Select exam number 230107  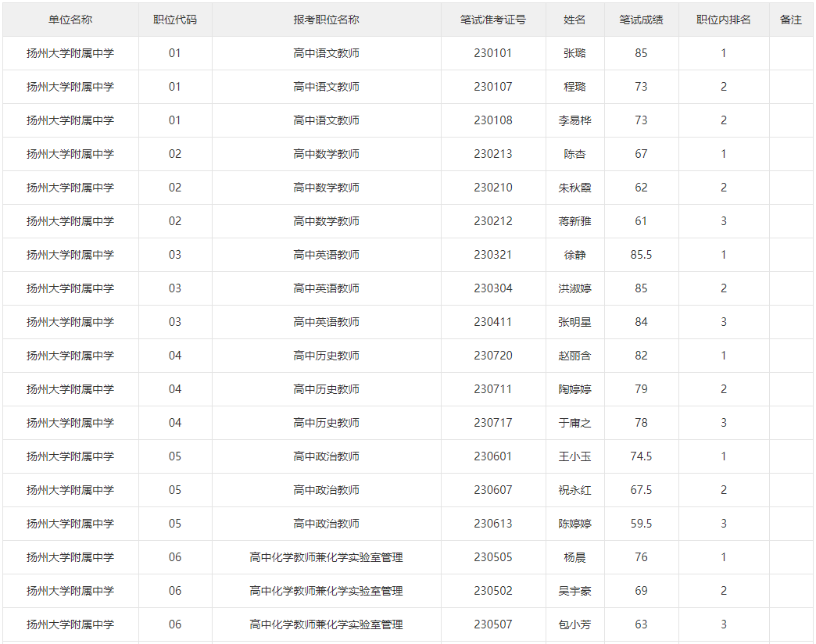(x=493, y=87)
